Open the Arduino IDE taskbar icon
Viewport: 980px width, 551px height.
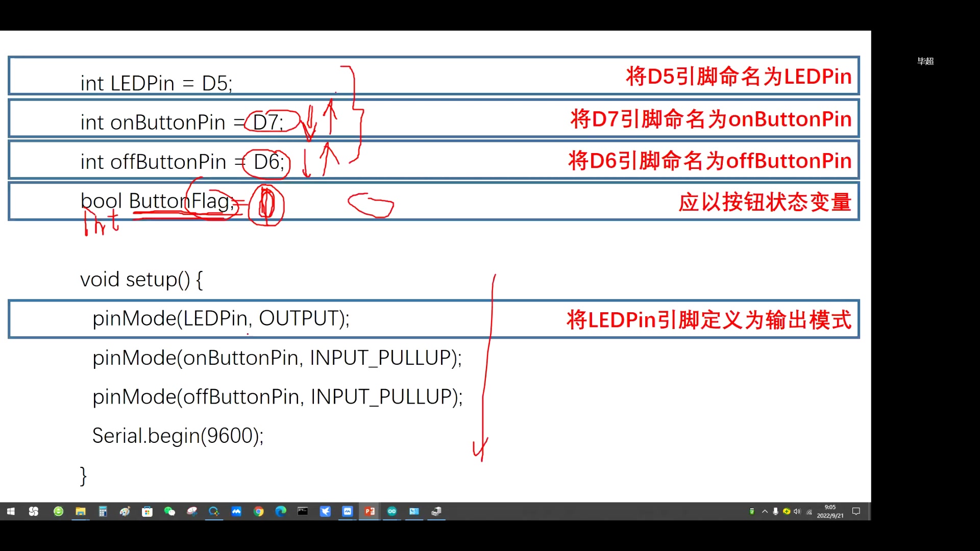(392, 511)
